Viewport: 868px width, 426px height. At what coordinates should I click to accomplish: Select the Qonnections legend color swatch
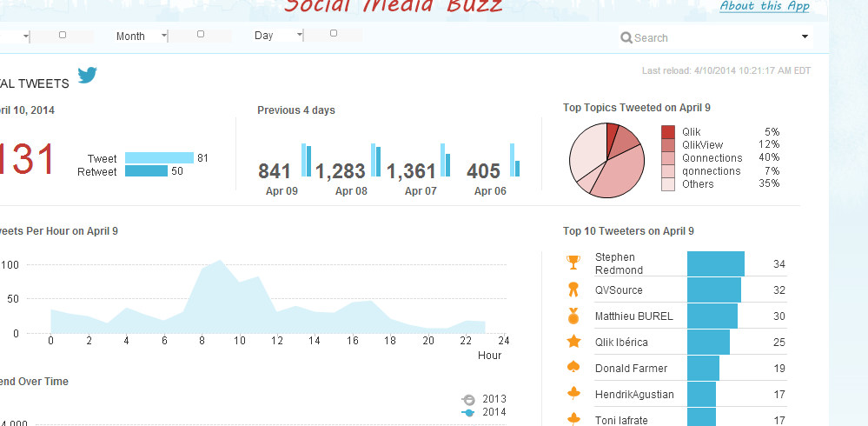click(667, 158)
